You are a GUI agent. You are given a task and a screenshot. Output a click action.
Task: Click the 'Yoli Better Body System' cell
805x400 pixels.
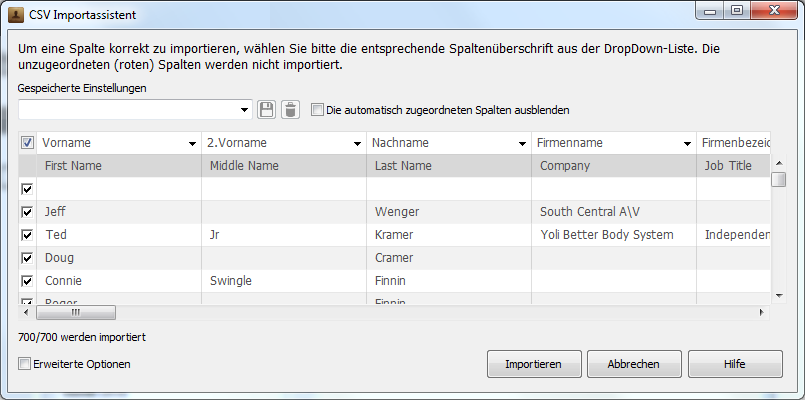pos(614,235)
